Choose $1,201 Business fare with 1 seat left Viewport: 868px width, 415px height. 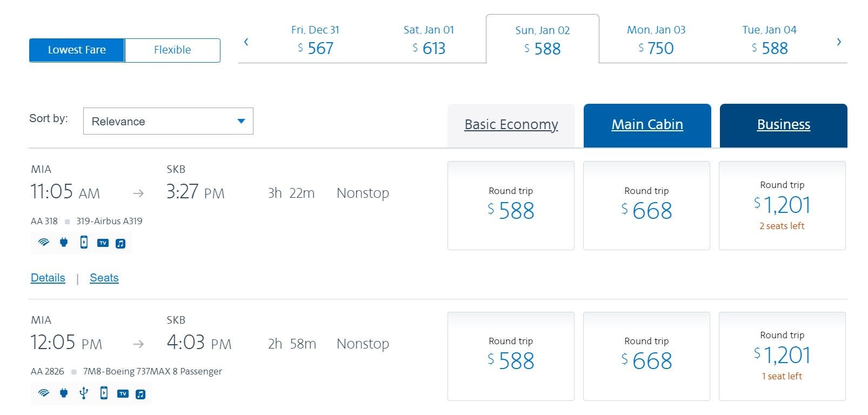click(782, 356)
